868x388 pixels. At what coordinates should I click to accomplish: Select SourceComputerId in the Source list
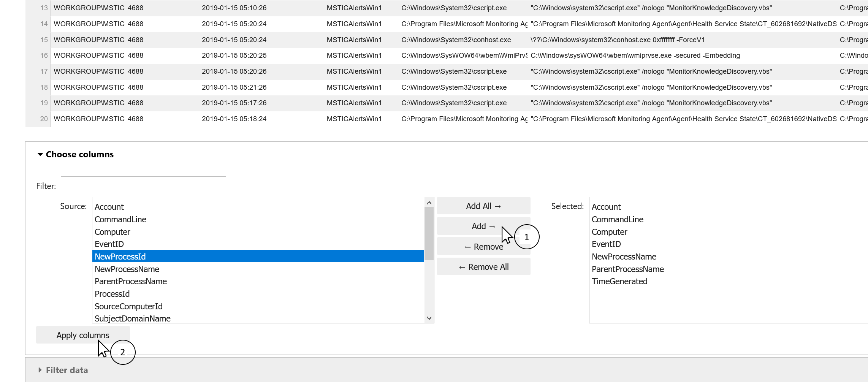click(258, 306)
